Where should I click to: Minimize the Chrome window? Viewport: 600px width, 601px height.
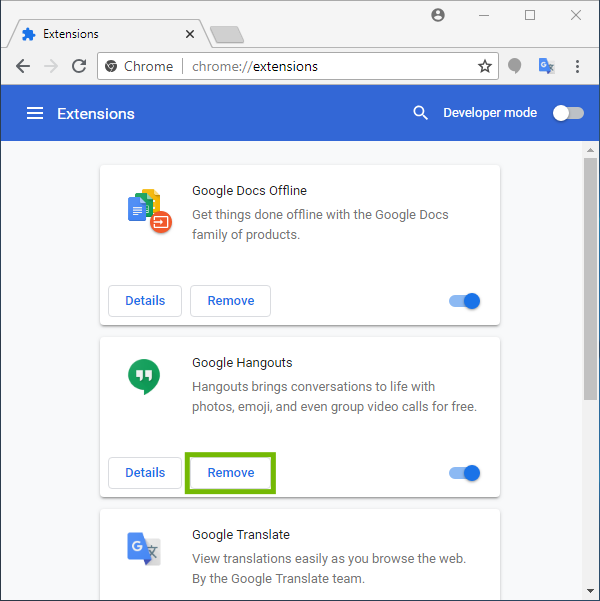tap(484, 15)
